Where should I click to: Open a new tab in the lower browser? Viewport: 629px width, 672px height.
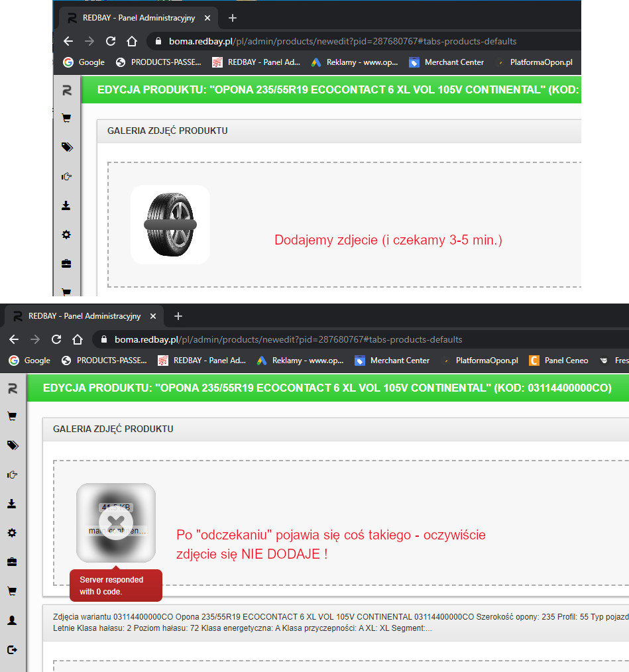(178, 316)
